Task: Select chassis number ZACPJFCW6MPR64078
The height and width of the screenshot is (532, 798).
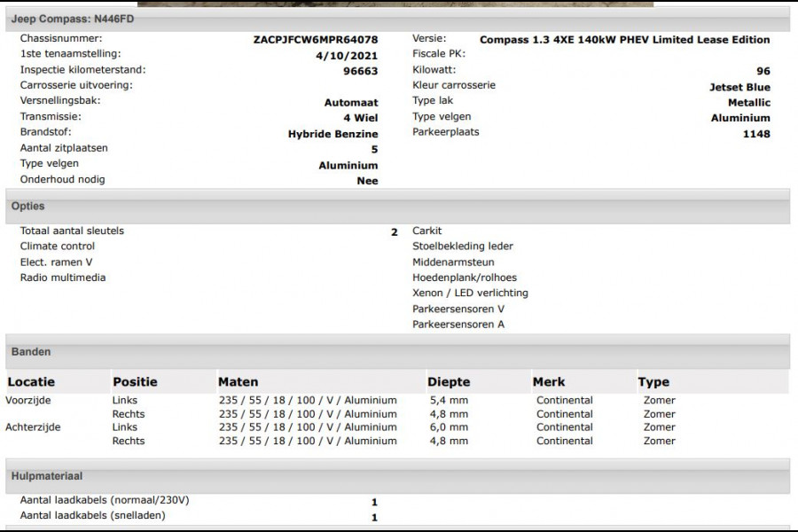Action: coord(316,40)
